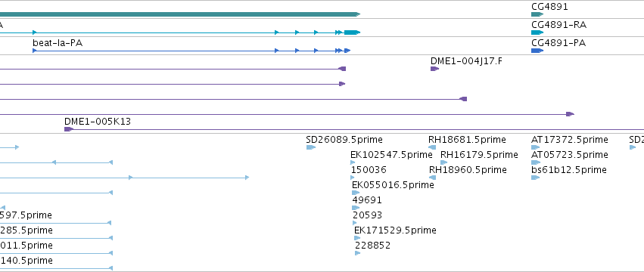Click the CG4891-RA transcript arrow
This screenshot has height=272, width=644.
click(x=537, y=32)
